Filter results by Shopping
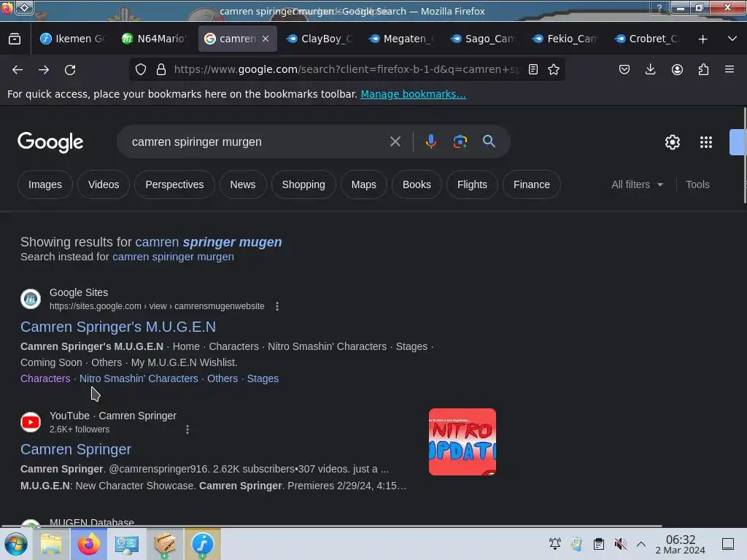 pos(303,184)
